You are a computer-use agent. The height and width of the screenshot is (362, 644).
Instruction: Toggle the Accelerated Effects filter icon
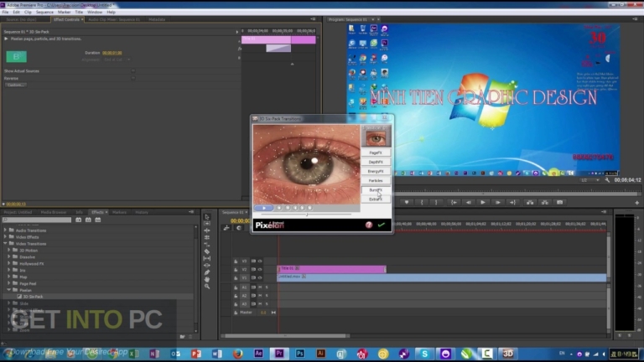click(79, 220)
